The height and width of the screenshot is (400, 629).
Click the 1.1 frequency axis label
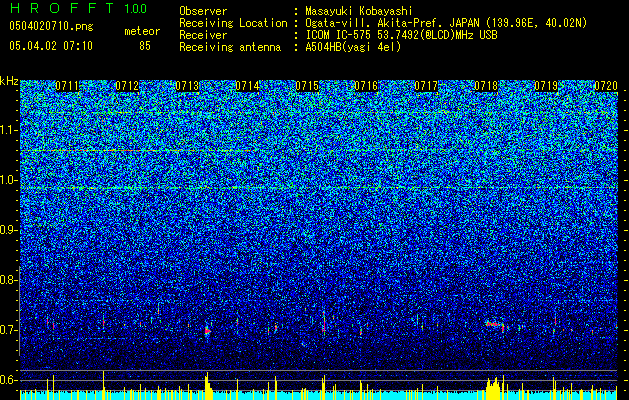pyautogui.click(x=9, y=130)
